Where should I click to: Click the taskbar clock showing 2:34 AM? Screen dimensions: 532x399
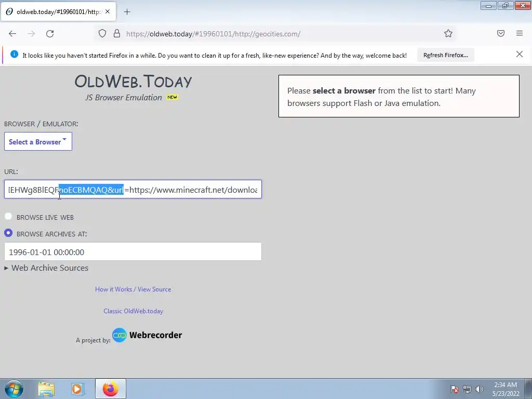click(x=506, y=389)
